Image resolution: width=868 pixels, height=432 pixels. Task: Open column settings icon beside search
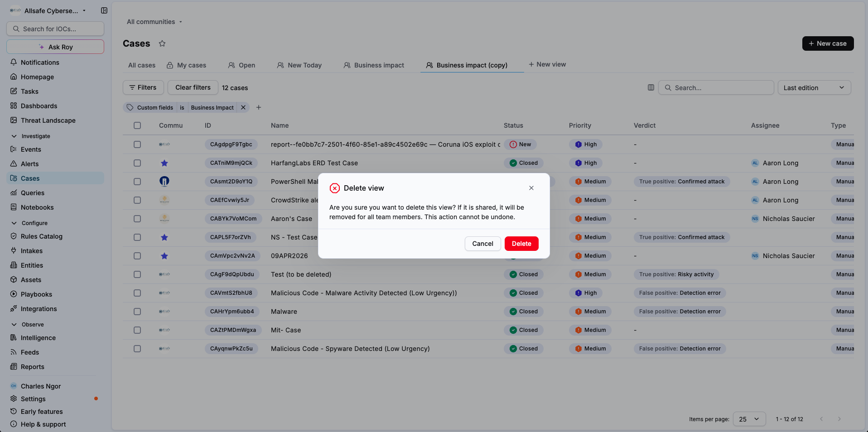pyautogui.click(x=651, y=87)
